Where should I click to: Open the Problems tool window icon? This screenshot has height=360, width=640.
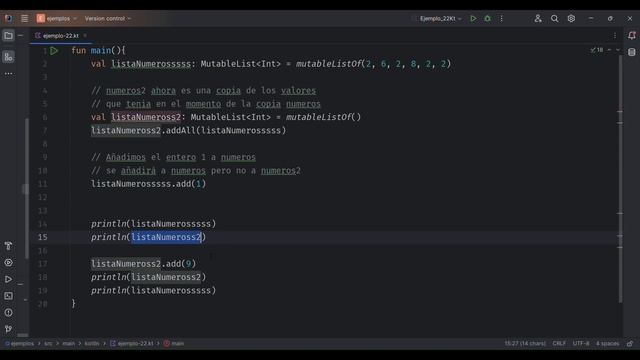coord(8,313)
